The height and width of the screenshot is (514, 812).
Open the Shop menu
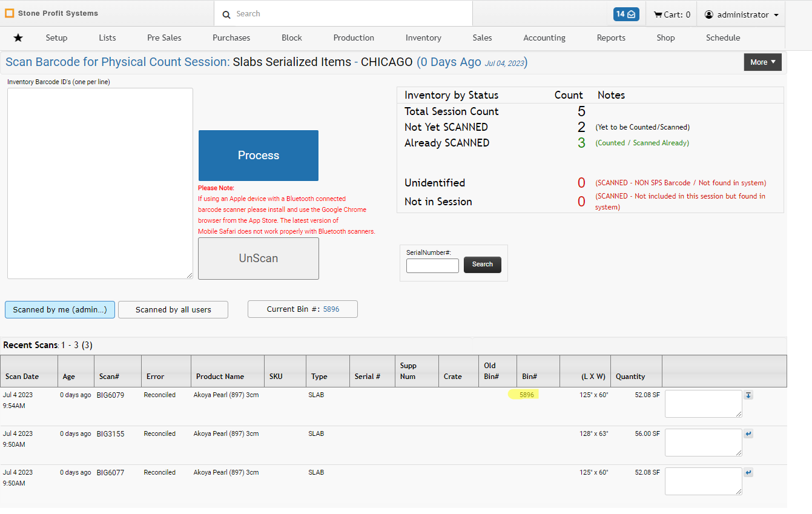665,38
